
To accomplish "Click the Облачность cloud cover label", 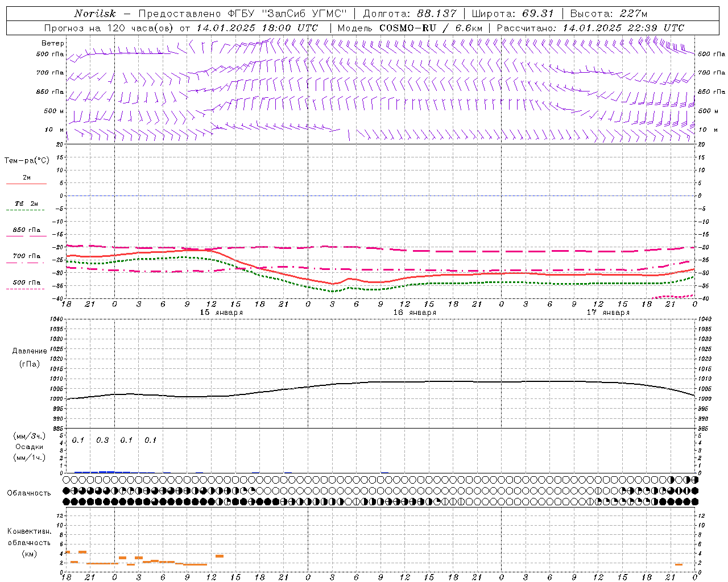I will pos(29,493).
